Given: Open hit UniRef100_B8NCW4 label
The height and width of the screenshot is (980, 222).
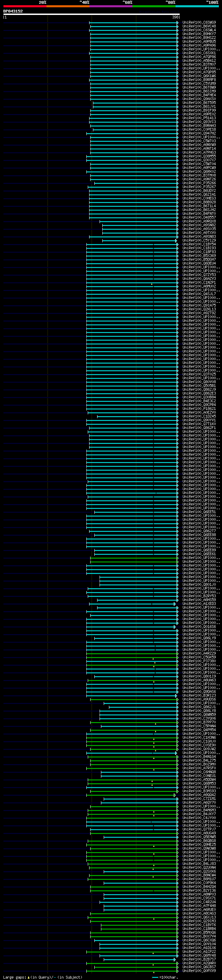Looking at the screenshot, I should (199, 875).
